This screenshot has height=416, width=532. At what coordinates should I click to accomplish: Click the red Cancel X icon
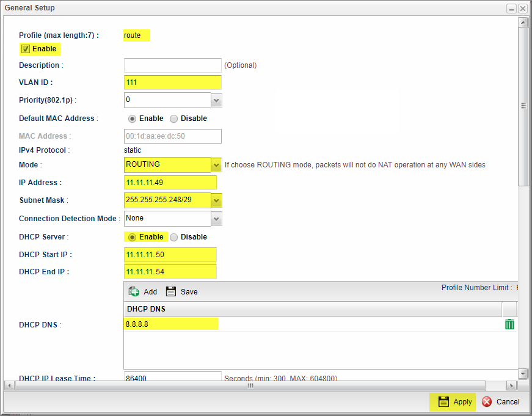487,401
